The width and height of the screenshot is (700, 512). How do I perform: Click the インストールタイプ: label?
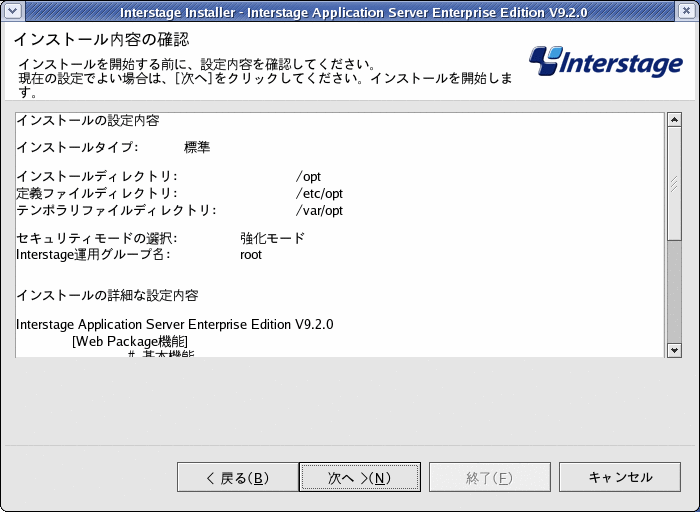pos(77,147)
